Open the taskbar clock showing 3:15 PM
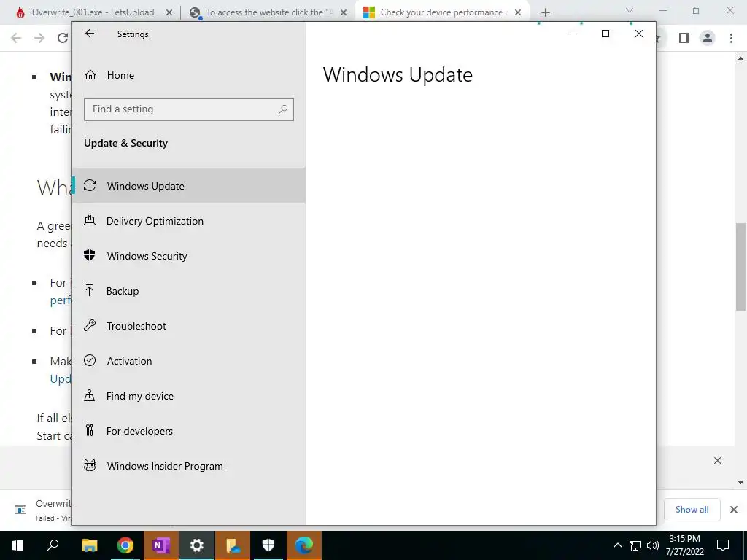This screenshot has height=560, width=747. tap(684, 545)
